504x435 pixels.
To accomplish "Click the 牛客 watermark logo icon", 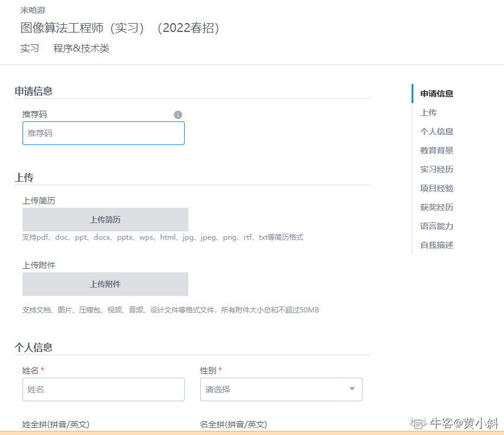I will coord(419,423).
